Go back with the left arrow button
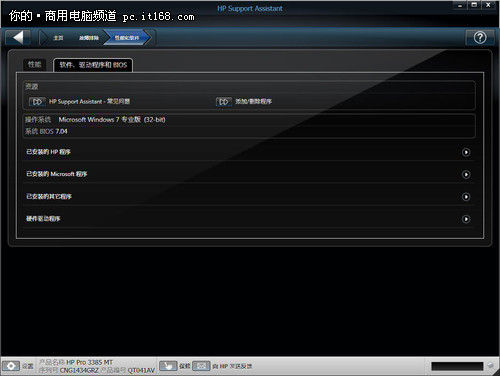Screen dimensions: 500x376 (x=18, y=37)
